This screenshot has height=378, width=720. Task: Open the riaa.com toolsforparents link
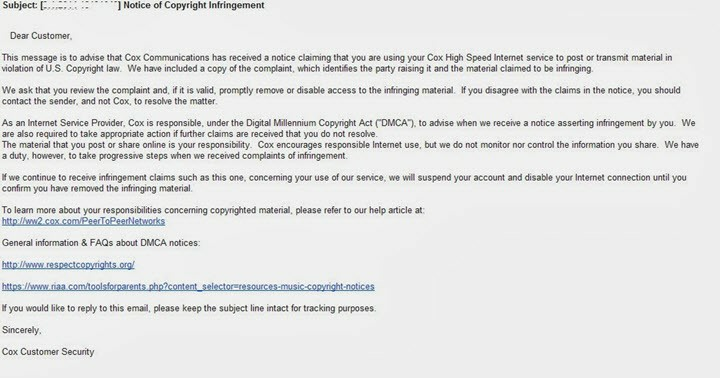(x=188, y=286)
